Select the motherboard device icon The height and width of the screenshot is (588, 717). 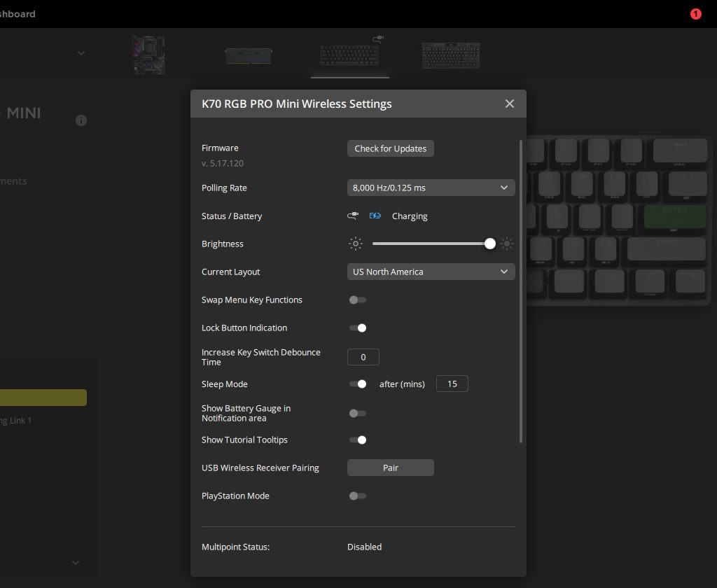148,55
